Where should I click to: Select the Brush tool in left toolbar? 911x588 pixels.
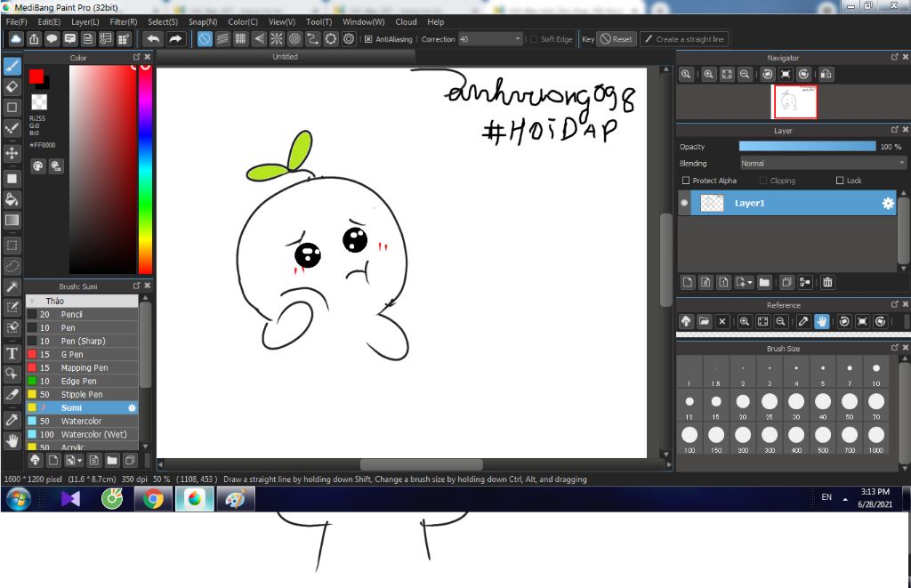(12, 66)
